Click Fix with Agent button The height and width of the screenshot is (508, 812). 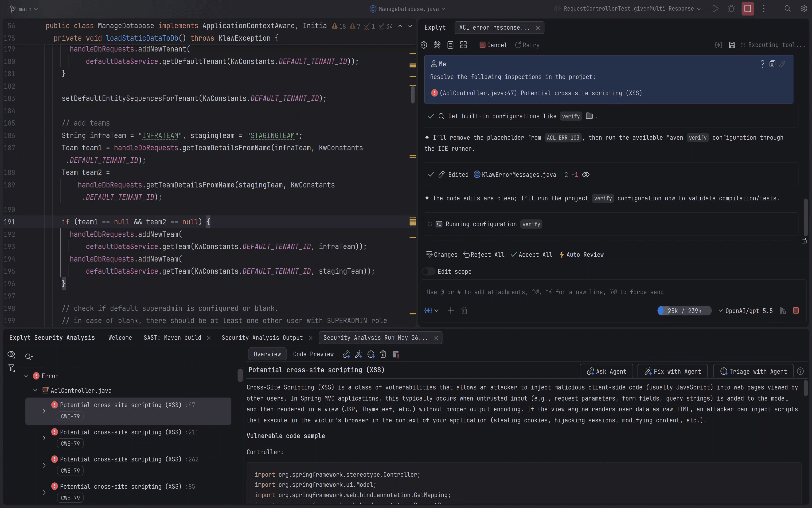point(672,371)
